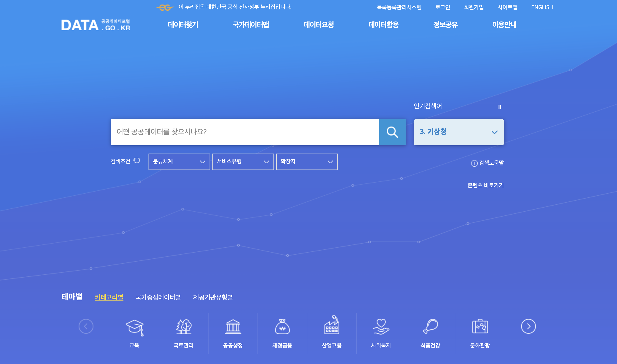Pause the popular keywords rotation
The height and width of the screenshot is (364, 617).
pyautogui.click(x=500, y=107)
